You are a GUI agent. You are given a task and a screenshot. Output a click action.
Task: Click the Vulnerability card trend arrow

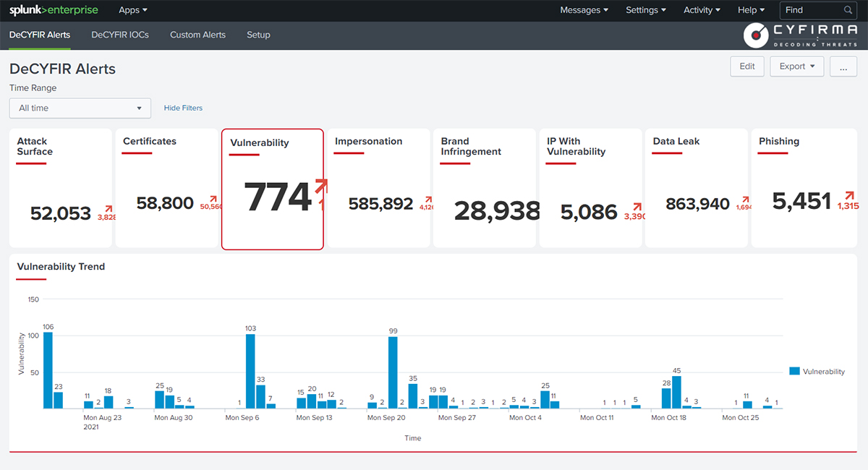pos(321,187)
